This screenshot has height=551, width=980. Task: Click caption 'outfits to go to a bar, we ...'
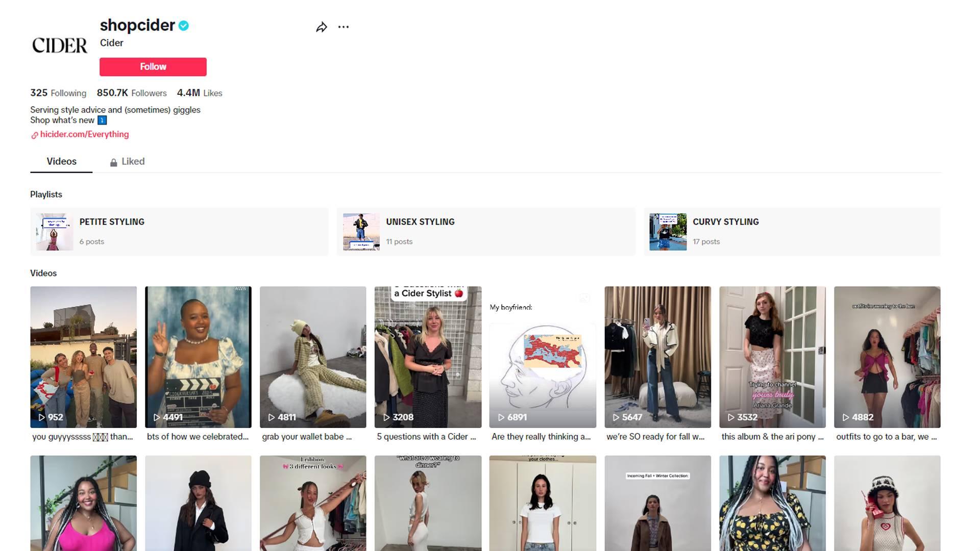(x=887, y=437)
